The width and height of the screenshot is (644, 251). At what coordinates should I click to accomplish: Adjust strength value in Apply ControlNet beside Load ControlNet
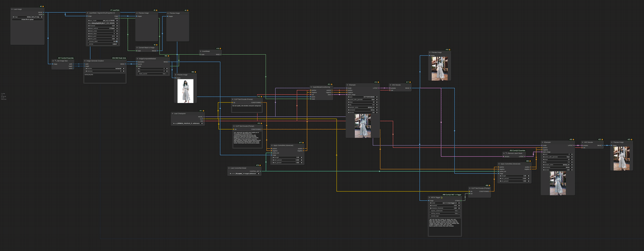coord(287,157)
